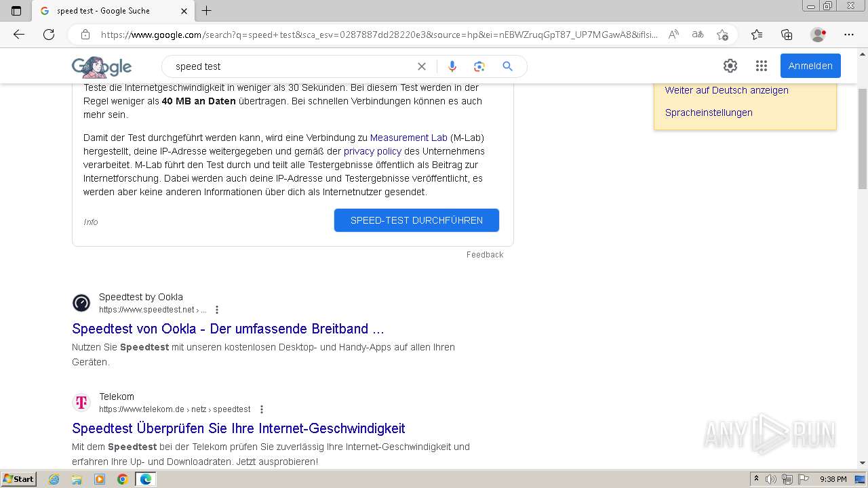
Task: Click the Speedtest by Ookla site icon
Action: coord(81,303)
